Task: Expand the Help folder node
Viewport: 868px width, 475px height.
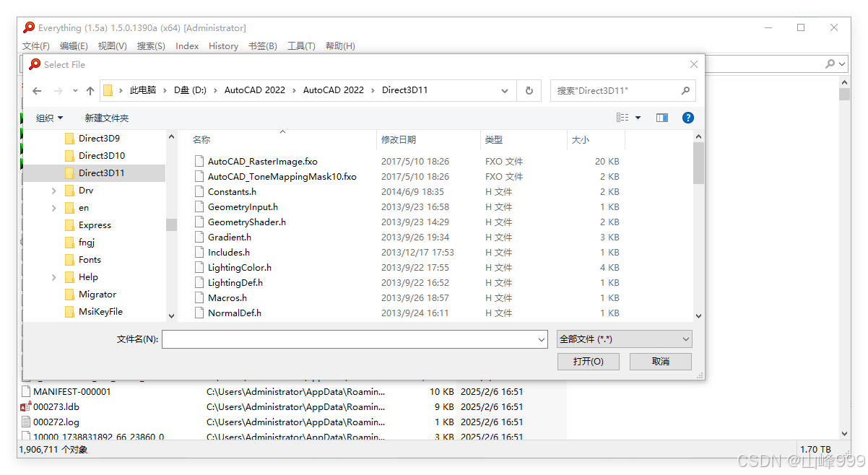Action: (x=54, y=277)
